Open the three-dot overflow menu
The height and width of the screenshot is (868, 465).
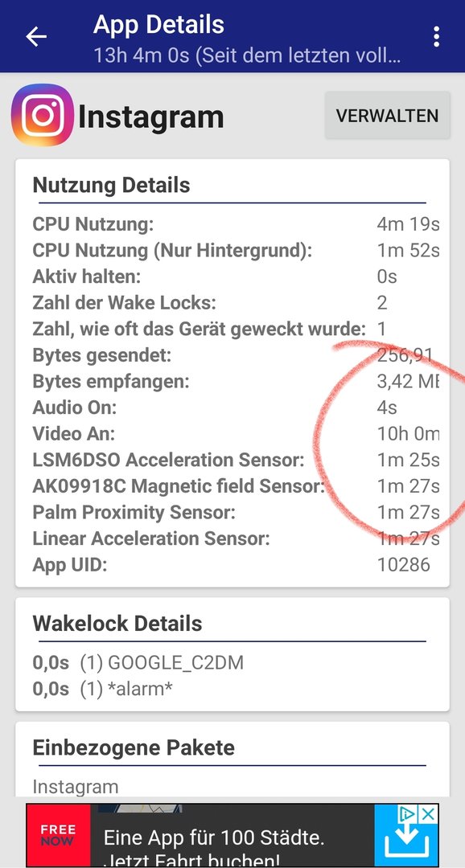coord(437,36)
